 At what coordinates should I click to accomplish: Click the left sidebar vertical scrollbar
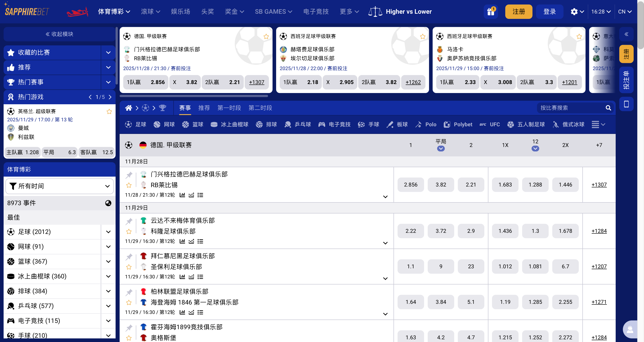pos(116,56)
